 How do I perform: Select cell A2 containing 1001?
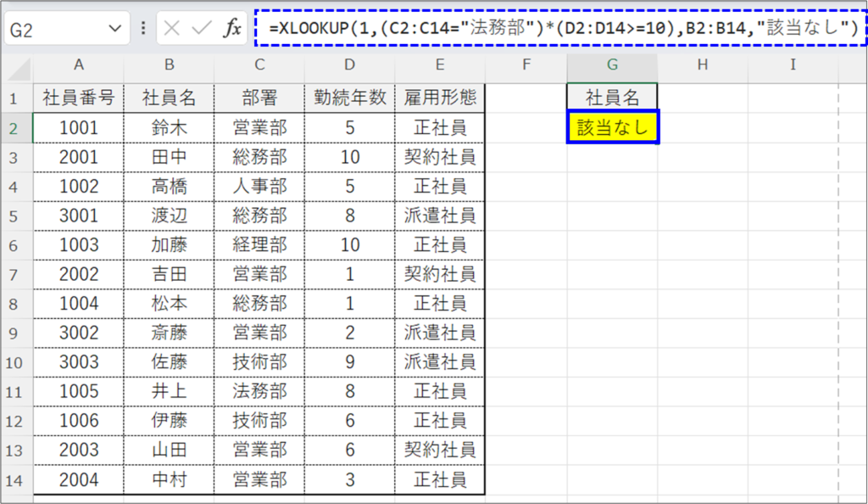pyautogui.click(x=79, y=125)
